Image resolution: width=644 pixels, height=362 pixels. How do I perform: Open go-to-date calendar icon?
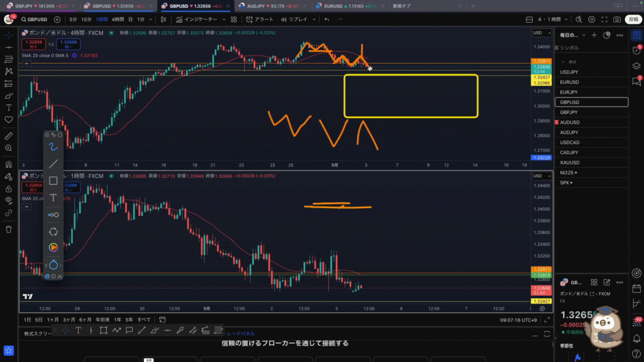pyautogui.click(x=162, y=320)
